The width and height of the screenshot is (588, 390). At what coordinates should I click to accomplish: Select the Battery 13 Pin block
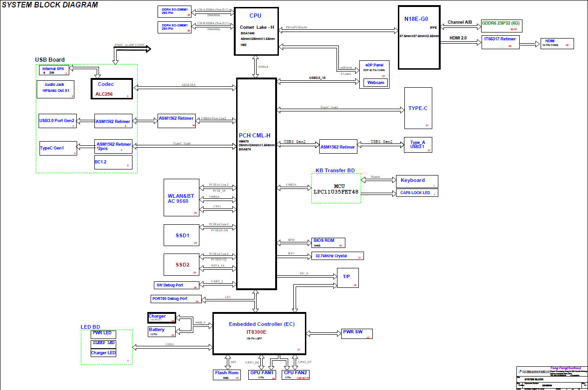click(x=161, y=331)
